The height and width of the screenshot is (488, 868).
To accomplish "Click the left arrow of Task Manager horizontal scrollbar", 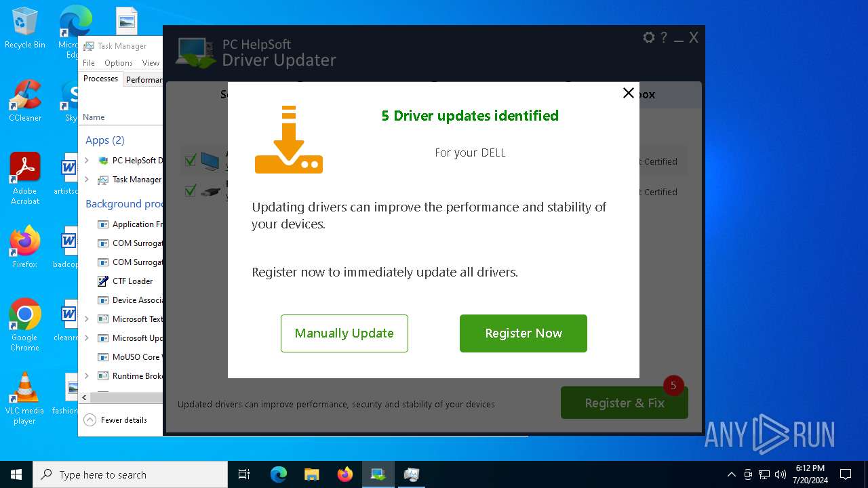I will [x=84, y=397].
